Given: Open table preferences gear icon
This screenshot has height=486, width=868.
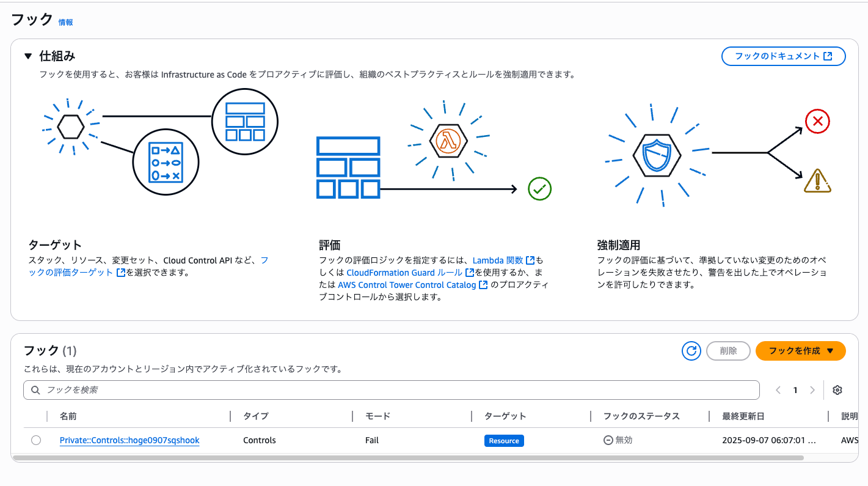Looking at the screenshot, I should 837,390.
